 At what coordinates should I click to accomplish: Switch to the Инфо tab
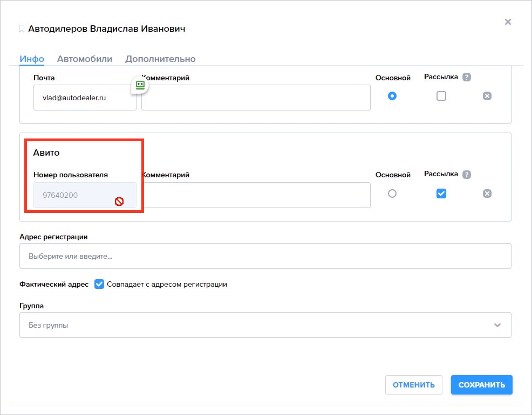click(32, 59)
